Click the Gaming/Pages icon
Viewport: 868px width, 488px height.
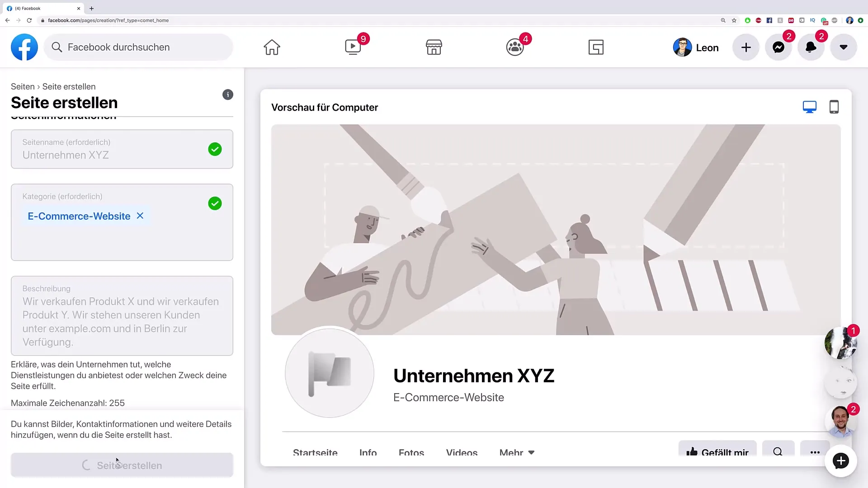click(x=596, y=47)
